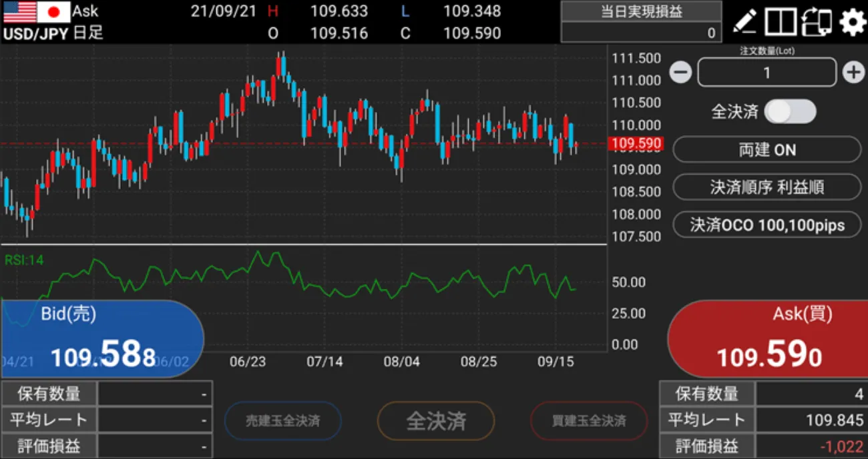The height and width of the screenshot is (459, 868).
Task: Change the 日足 chart timeframe
Action: 87,33
